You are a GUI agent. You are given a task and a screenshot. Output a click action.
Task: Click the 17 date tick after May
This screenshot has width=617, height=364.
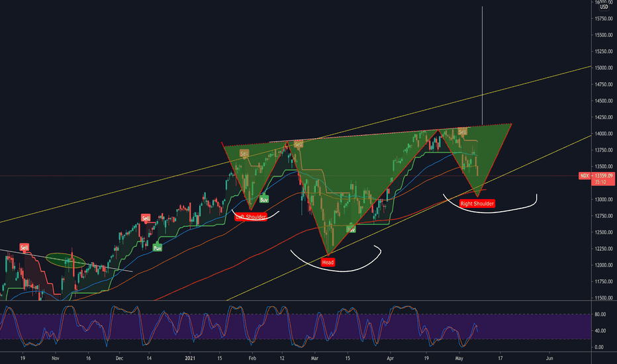[500, 359]
